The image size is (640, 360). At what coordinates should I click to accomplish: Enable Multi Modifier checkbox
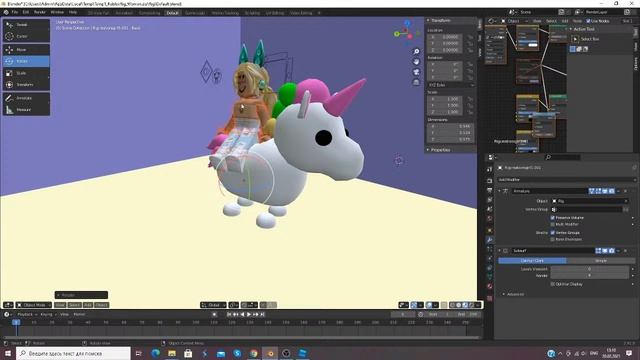(x=553, y=224)
